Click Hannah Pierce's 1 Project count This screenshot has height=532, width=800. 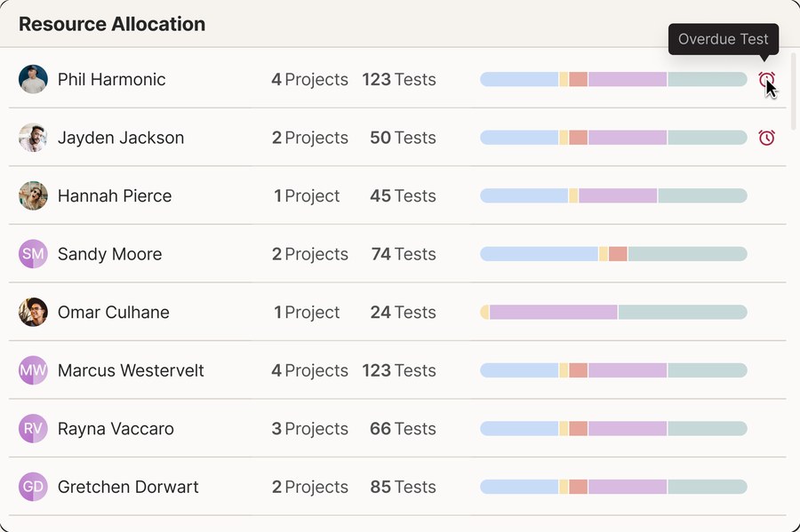(x=307, y=195)
